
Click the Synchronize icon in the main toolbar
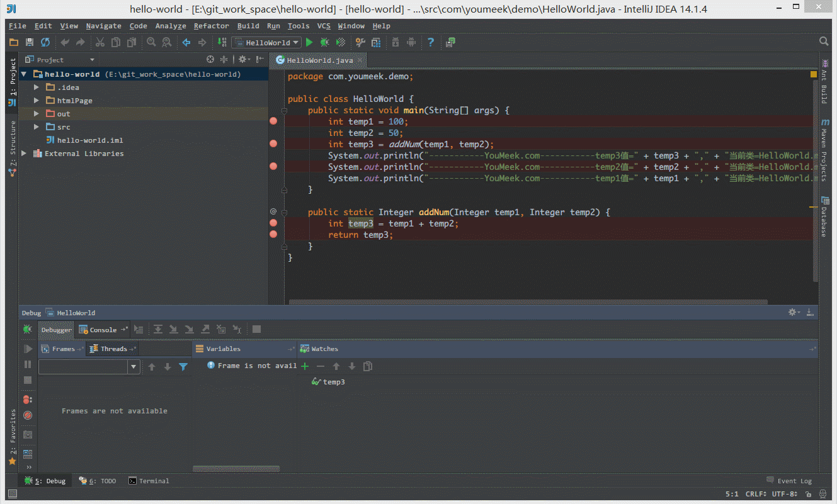click(x=45, y=42)
